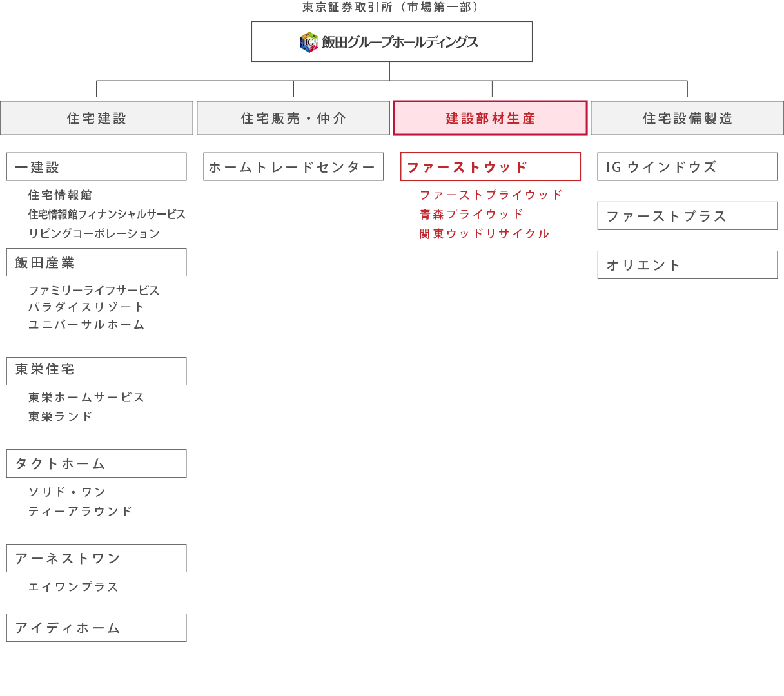Click ティーアラウンド subsidiary text
The height and width of the screenshot is (696, 784).
(80, 511)
